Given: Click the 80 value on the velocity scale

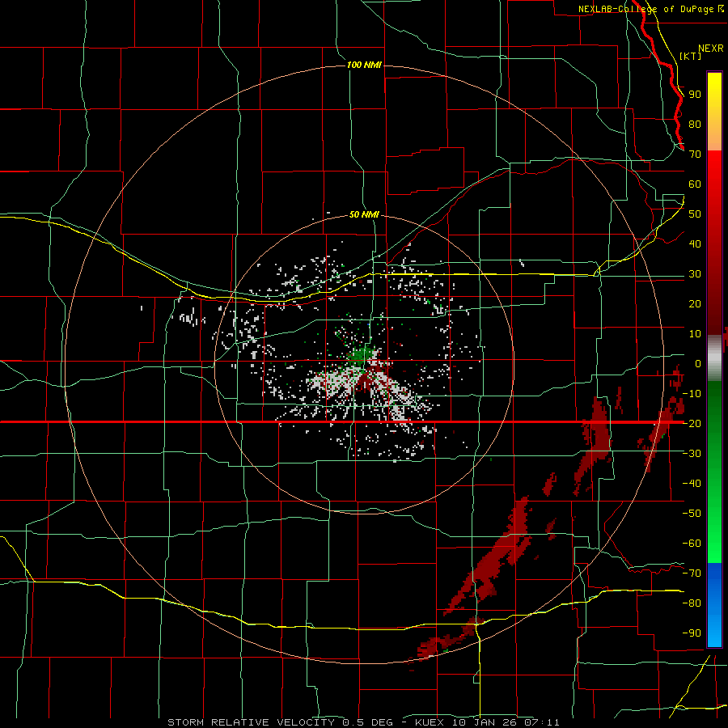Looking at the screenshot, I should [695, 125].
